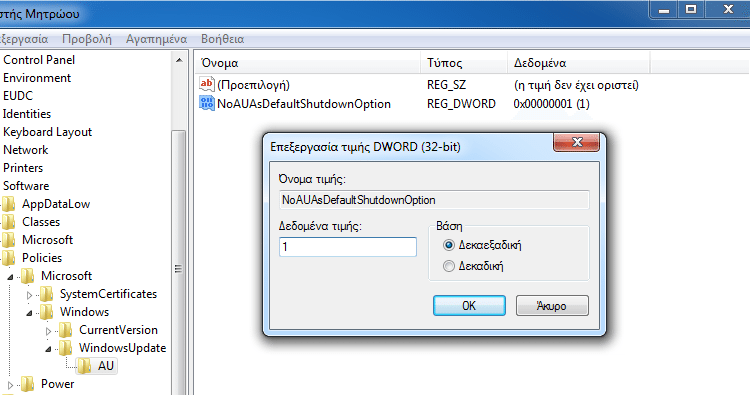The height and width of the screenshot is (395, 750).
Task: Select the (Προεπιλογή) value name
Action: [254, 85]
